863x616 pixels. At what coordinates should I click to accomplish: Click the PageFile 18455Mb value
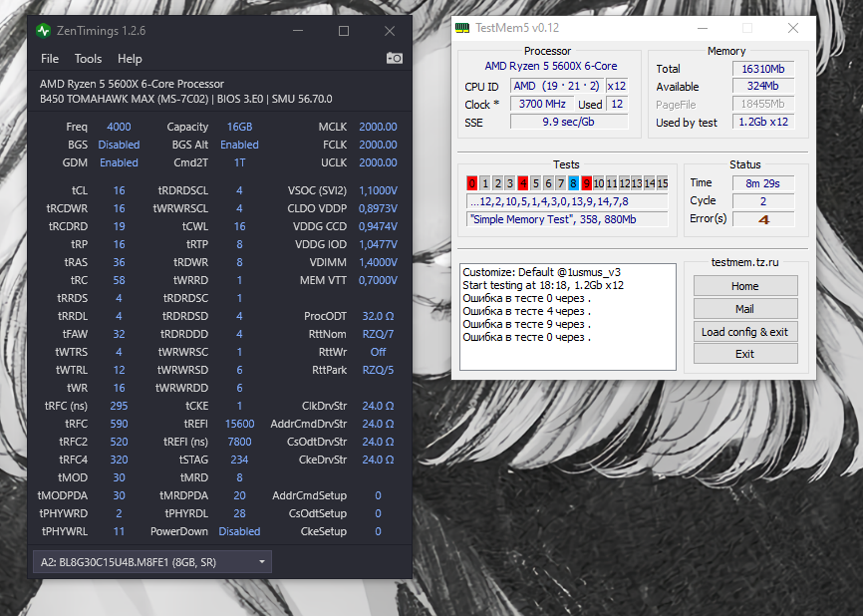[x=763, y=104]
